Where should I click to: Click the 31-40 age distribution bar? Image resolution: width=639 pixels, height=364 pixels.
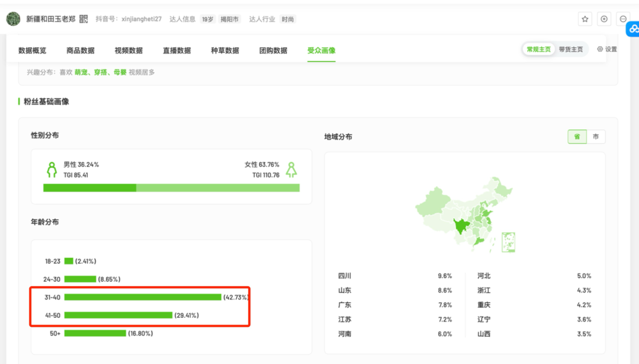[x=143, y=297]
